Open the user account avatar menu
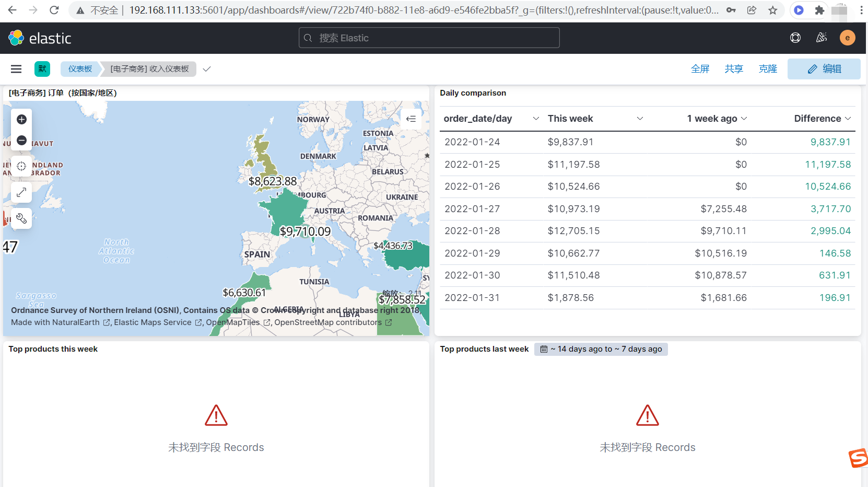The width and height of the screenshot is (868, 487). click(x=847, y=38)
